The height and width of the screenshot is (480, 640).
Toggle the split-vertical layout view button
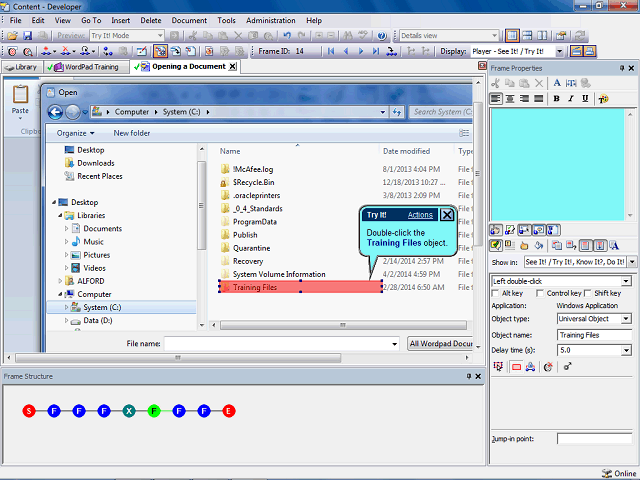[542, 36]
